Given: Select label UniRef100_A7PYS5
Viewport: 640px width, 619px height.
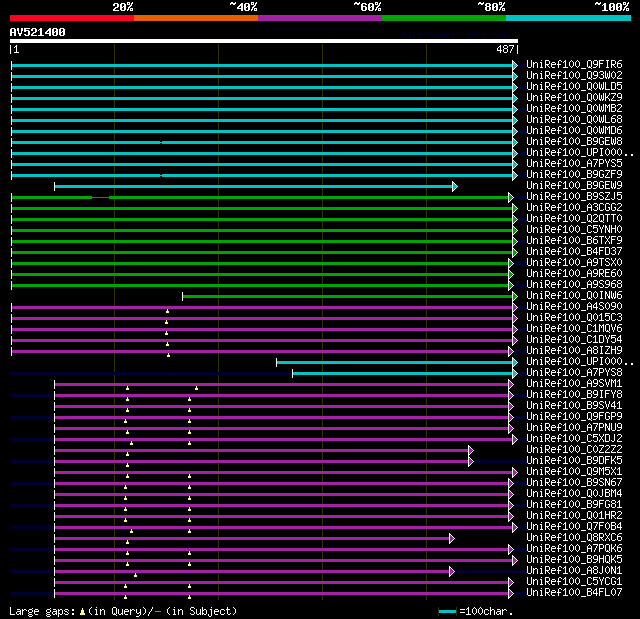Looking at the screenshot, I should [x=574, y=164].
